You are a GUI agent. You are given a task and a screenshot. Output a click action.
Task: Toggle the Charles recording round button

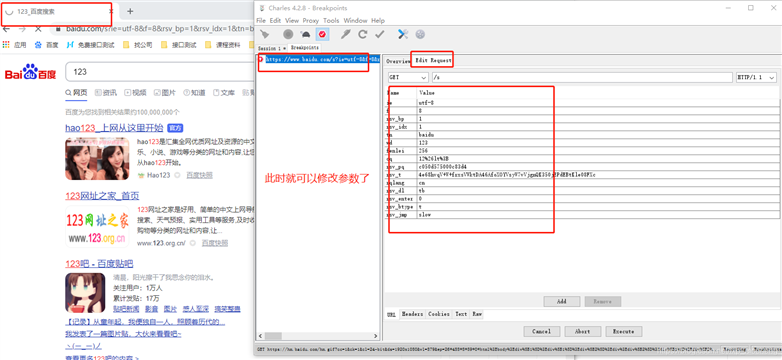pyautogui.click(x=288, y=34)
